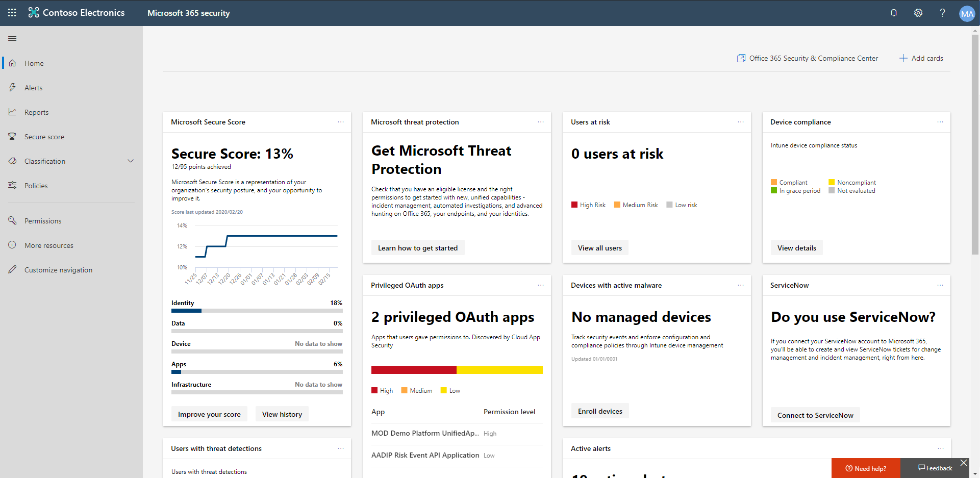Click the red High severity legend swatch

pyautogui.click(x=373, y=390)
